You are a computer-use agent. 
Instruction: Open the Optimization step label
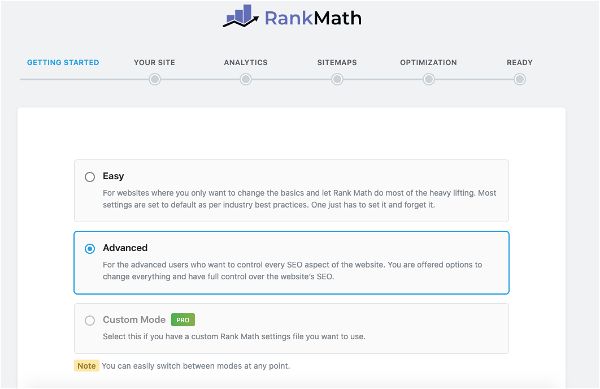(429, 62)
